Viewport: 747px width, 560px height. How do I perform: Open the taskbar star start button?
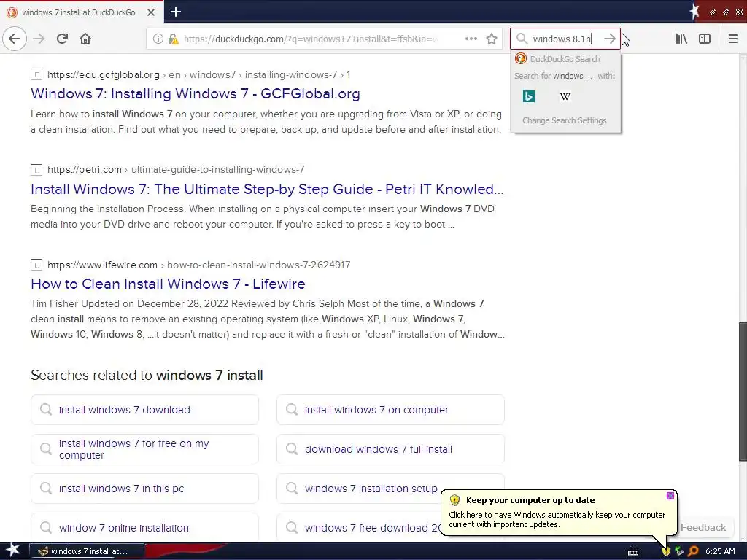click(x=13, y=551)
